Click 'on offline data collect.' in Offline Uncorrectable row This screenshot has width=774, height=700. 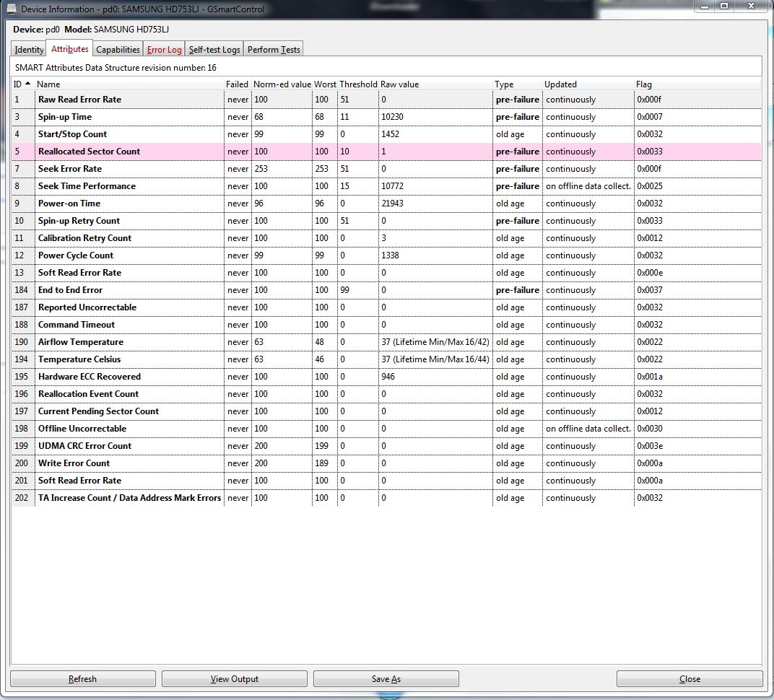pyautogui.click(x=588, y=428)
